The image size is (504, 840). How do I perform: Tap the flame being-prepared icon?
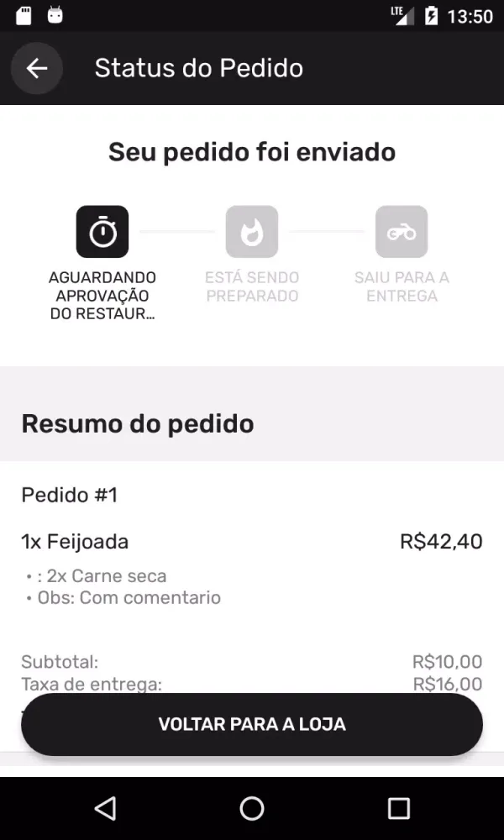coord(252,232)
